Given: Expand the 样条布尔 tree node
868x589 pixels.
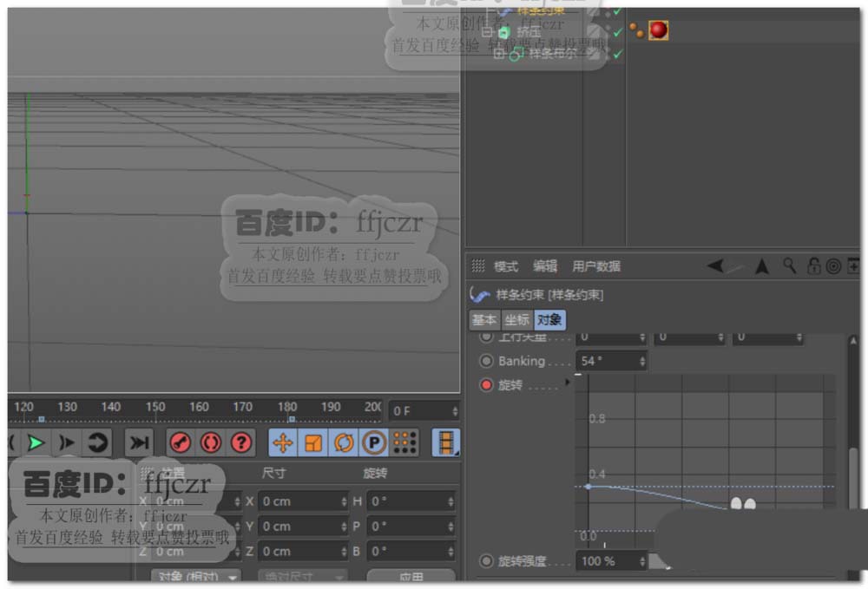Looking at the screenshot, I should point(499,54).
